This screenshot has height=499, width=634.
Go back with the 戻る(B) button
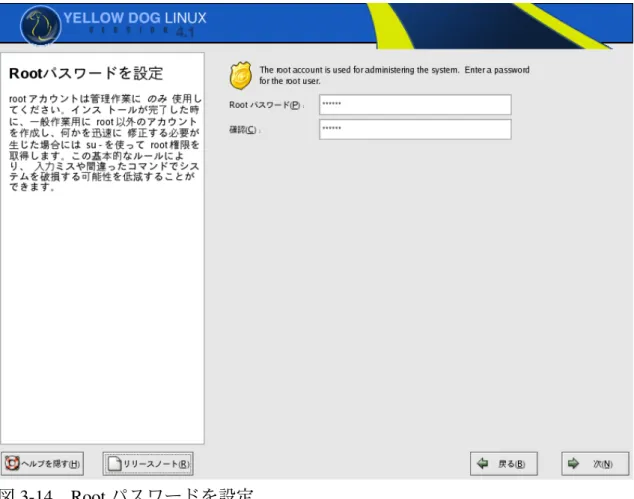(x=504, y=463)
